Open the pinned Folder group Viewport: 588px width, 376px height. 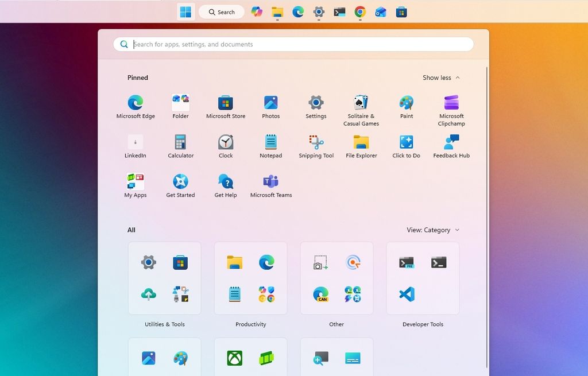(x=180, y=107)
